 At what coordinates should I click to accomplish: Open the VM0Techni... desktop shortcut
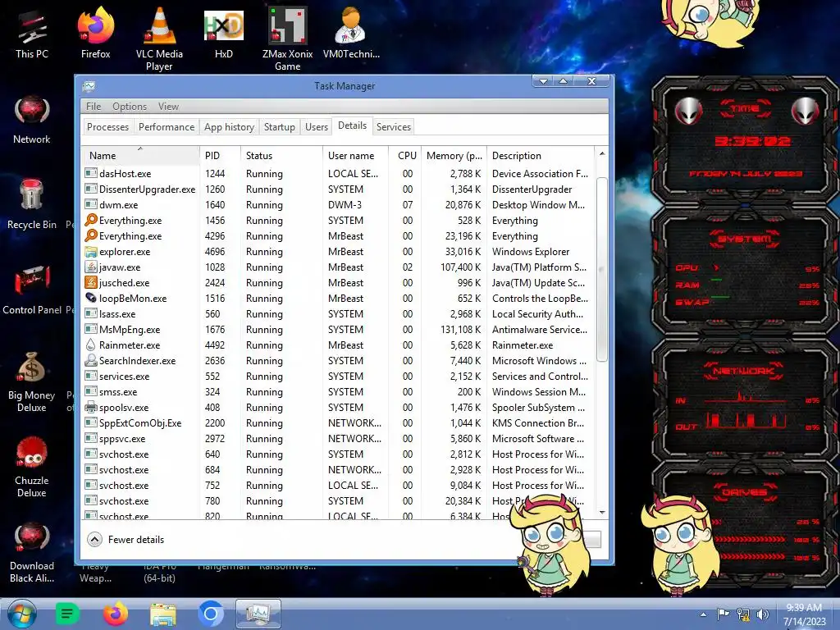(x=351, y=34)
